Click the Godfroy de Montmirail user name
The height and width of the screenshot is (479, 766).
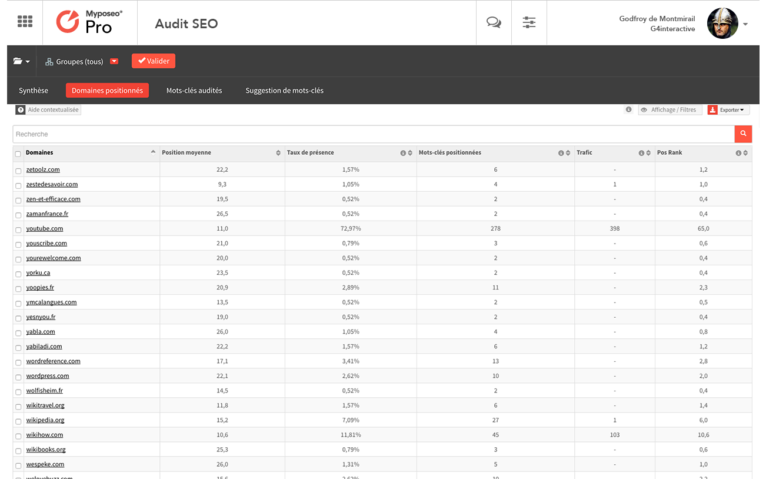point(657,19)
